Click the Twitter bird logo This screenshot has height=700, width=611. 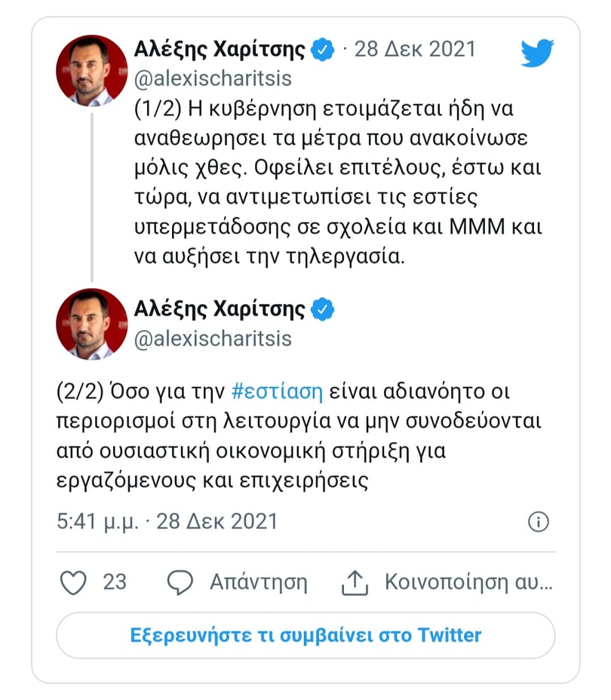pos(537,53)
